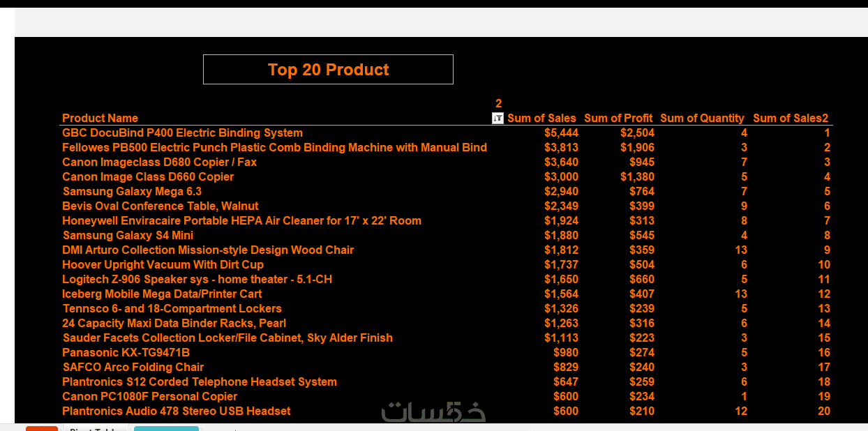Click the $1,380 profit value
The image size is (868, 431).
[x=637, y=177]
